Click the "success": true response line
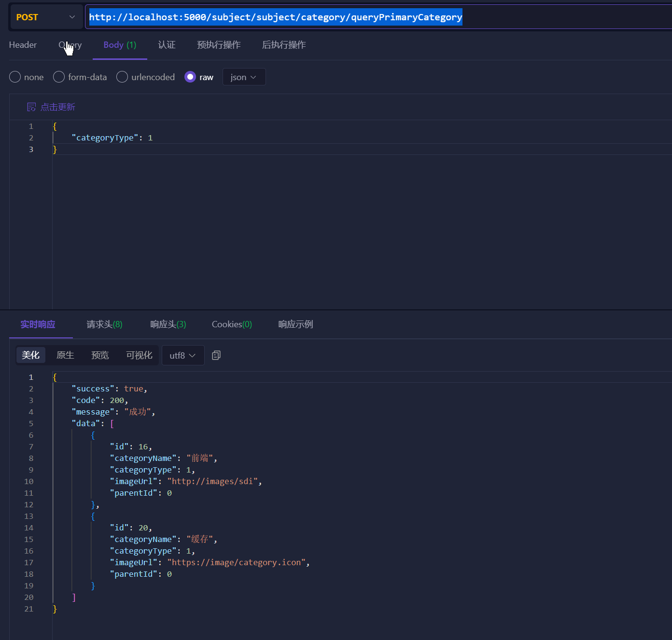Image resolution: width=672 pixels, height=640 pixels. coord(110,389)
